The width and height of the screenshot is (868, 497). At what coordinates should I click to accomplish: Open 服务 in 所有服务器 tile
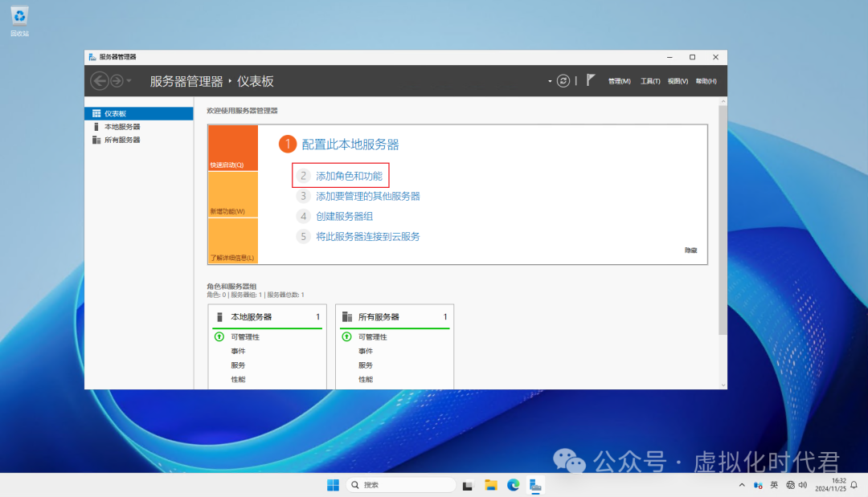point(366,365)
